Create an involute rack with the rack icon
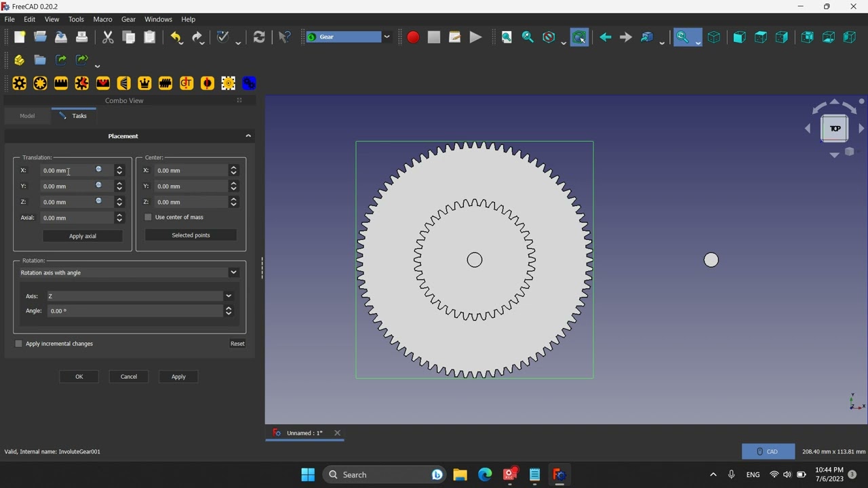Screen dimensions: 868x488 tap(61, 83)
